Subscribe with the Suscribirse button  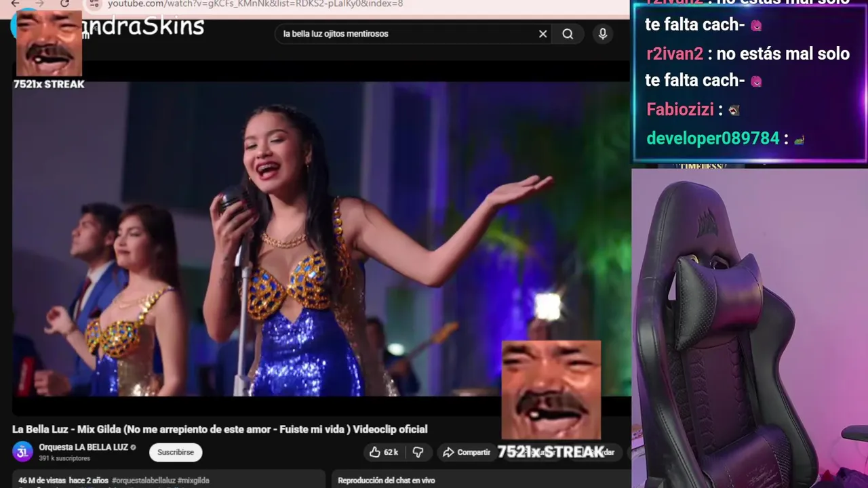tap(176, 452)
